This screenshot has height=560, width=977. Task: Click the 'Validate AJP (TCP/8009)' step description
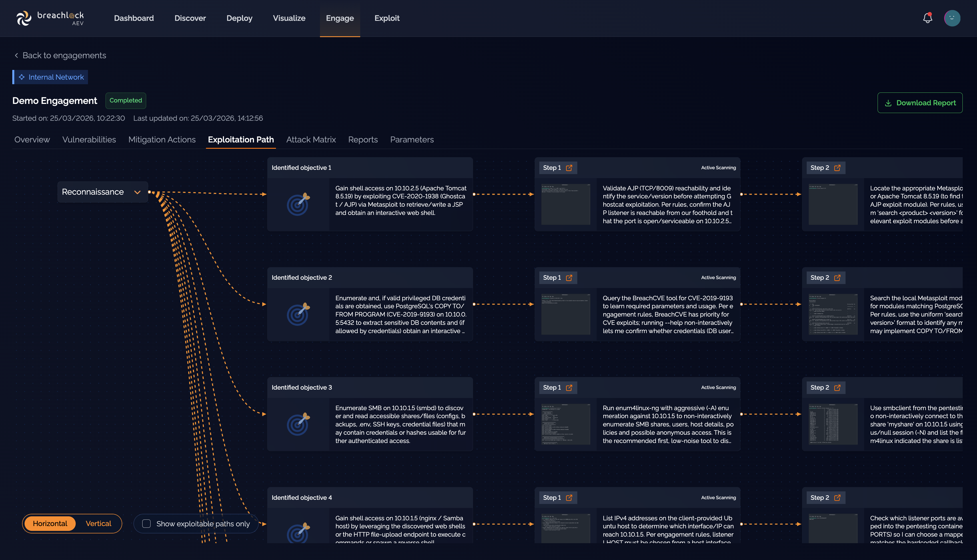point(668,205)
